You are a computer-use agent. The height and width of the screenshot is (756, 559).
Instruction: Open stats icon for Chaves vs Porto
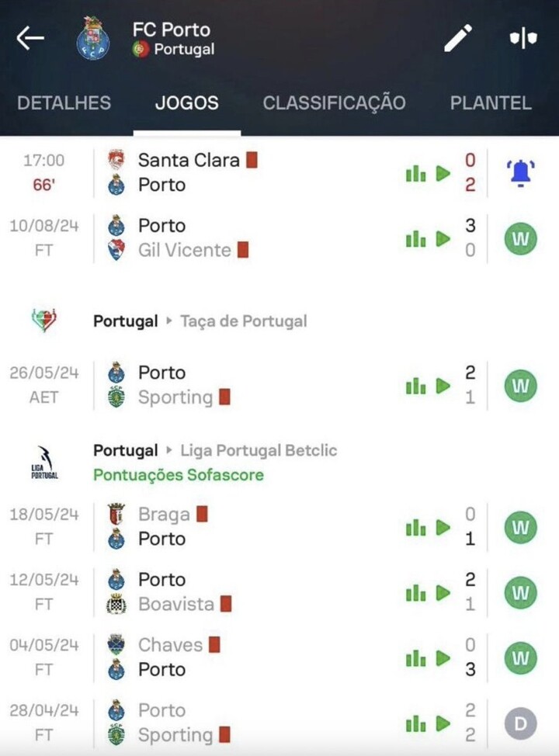415,658
